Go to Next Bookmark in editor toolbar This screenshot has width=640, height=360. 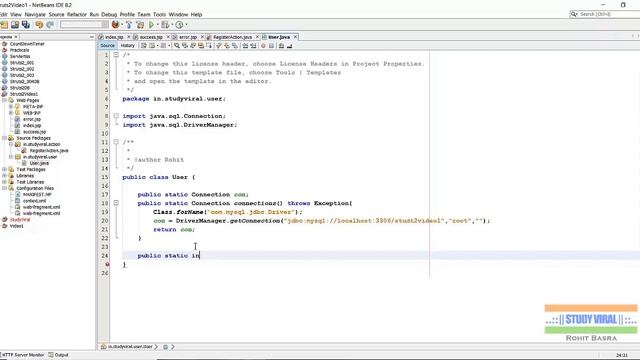(227, 46)
